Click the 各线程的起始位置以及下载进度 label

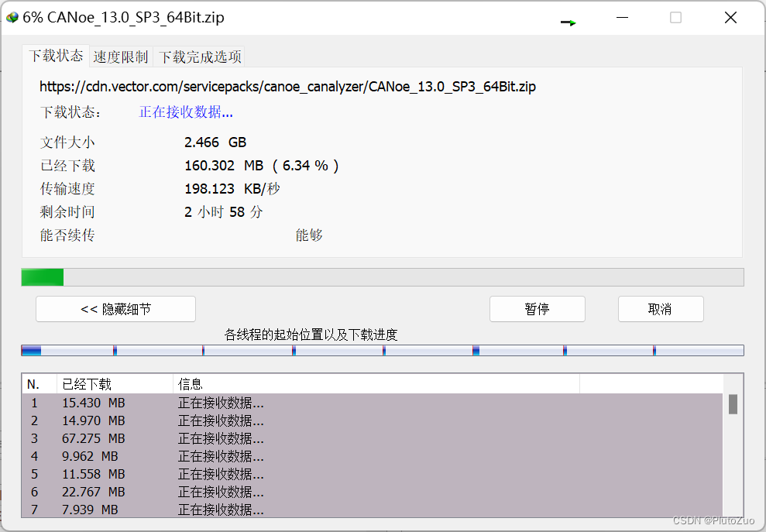click(311, 335)
